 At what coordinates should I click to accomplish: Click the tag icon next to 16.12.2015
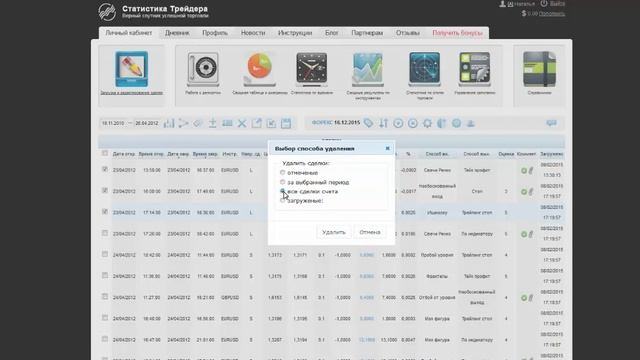pyautogui.click(x=369, y=123)
